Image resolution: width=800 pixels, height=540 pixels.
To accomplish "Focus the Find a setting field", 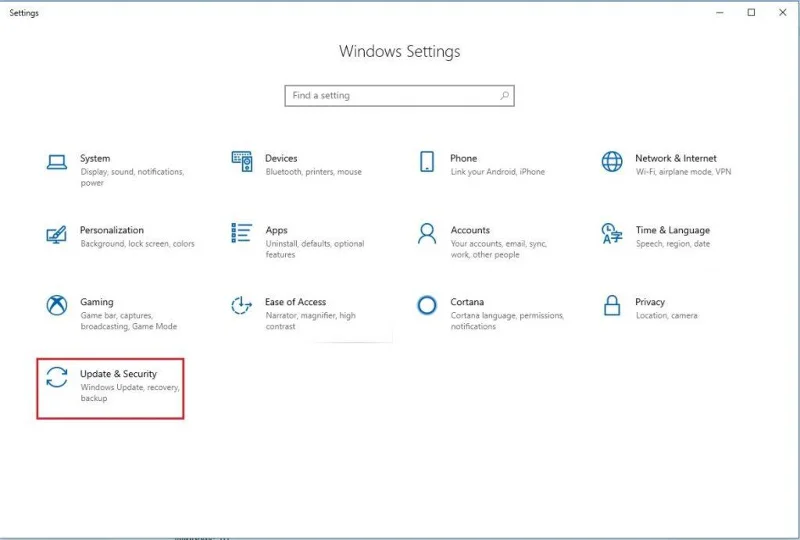I will [x=399, y=95].
